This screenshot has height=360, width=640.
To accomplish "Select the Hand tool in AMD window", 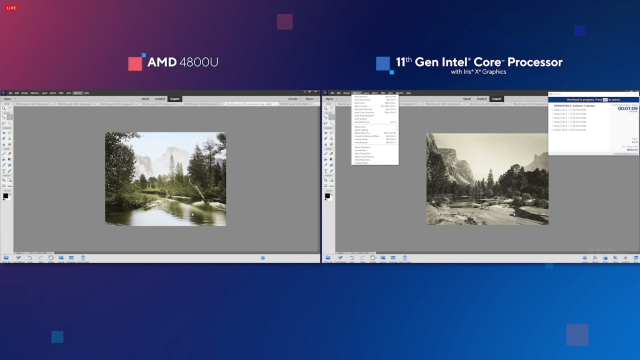I will click(x=10, y=108).
